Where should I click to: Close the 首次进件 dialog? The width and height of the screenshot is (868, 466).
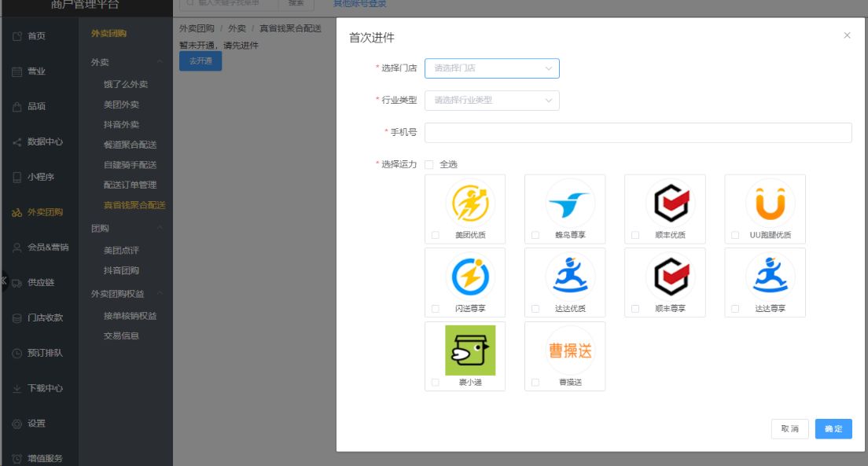[x=847, y=35]
